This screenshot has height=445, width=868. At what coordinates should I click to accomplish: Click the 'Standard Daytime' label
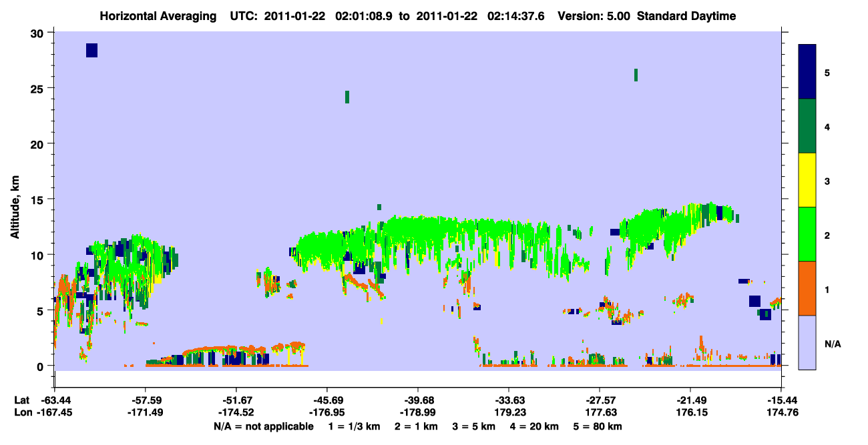(x=686, y=16)
